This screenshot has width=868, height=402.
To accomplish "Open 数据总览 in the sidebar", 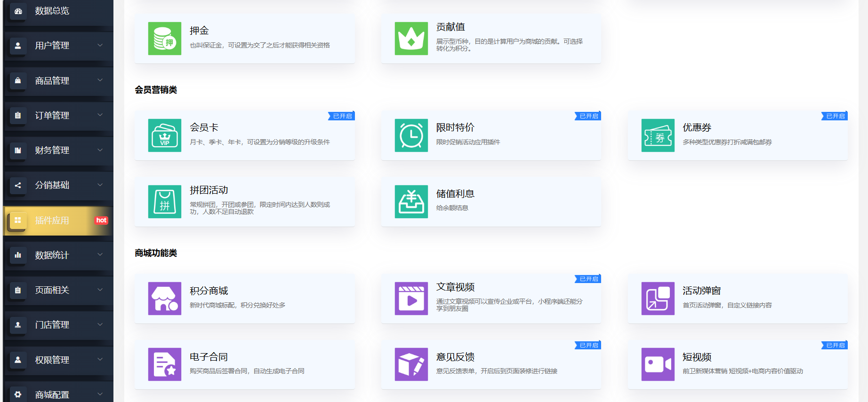I will 58,11.
